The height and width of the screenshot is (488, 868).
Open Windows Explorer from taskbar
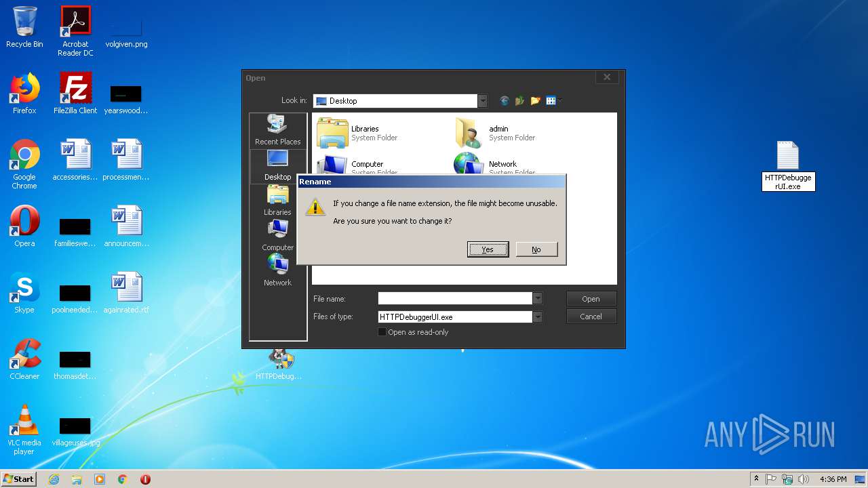pyautogui.click(x=77, y=479)
